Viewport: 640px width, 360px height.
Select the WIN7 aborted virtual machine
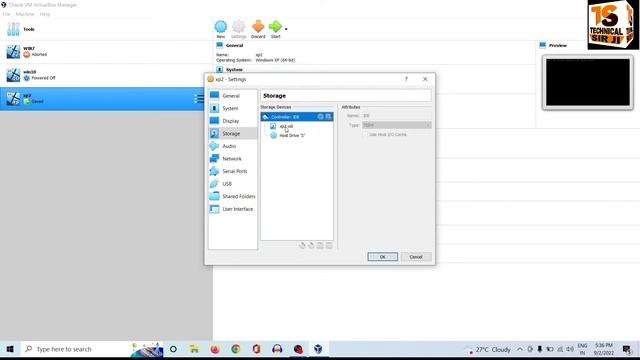point(106,52)
